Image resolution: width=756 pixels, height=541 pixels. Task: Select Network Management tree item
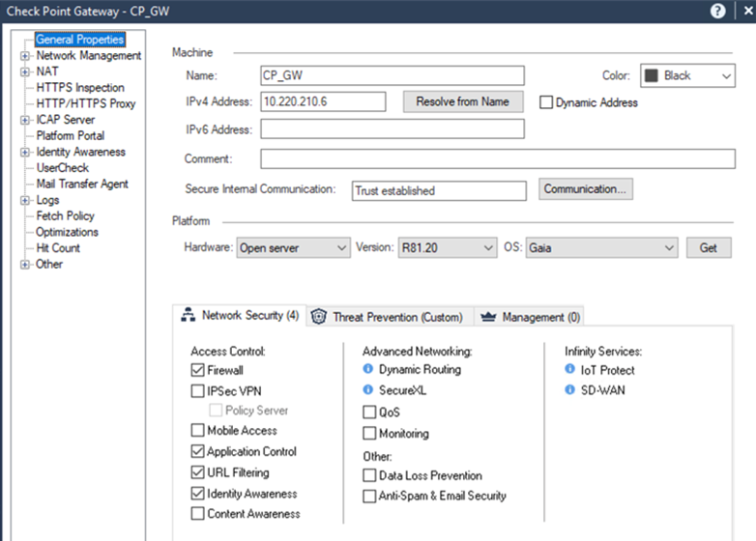(89, 55)
